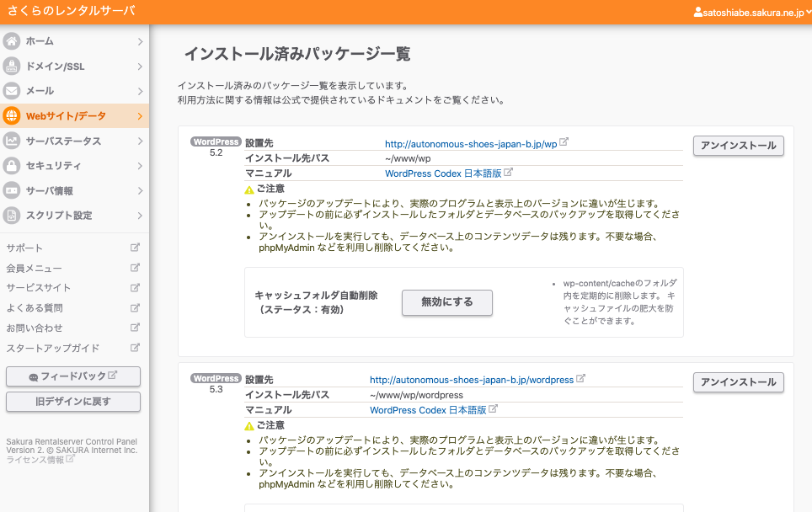Image resolution: width=812 pixels, height=512 pixels.
Task: Click the server information icon
Action: (12, 190)
